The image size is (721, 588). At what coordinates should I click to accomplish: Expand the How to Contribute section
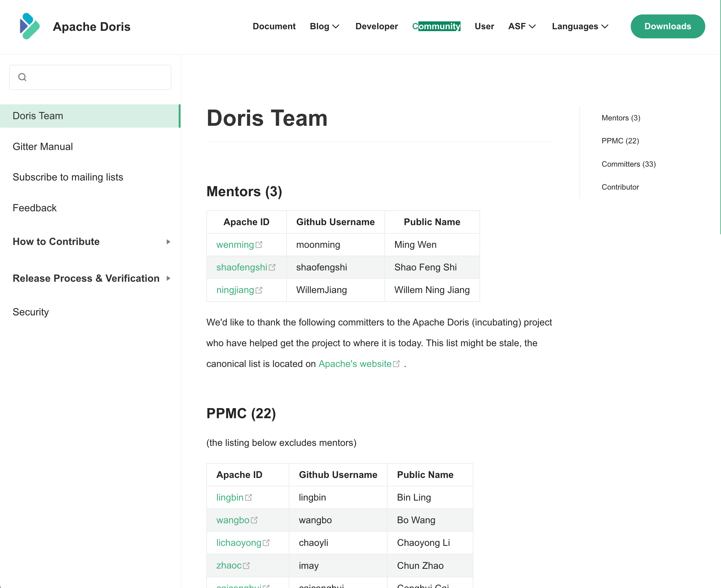[x=91, y=241]
